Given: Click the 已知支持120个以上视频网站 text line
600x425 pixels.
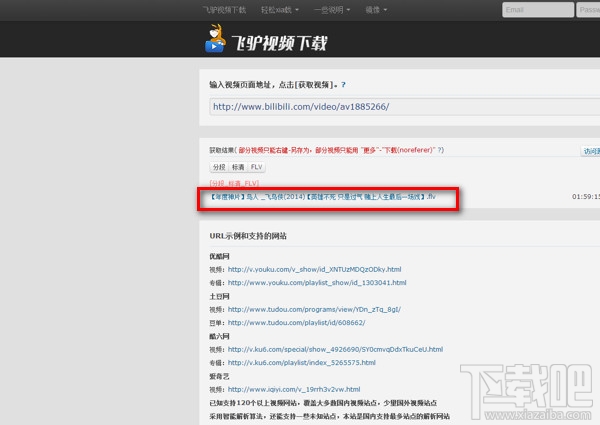Looking at the screenshot, I should pyautogui.click(x=323, y=403).
